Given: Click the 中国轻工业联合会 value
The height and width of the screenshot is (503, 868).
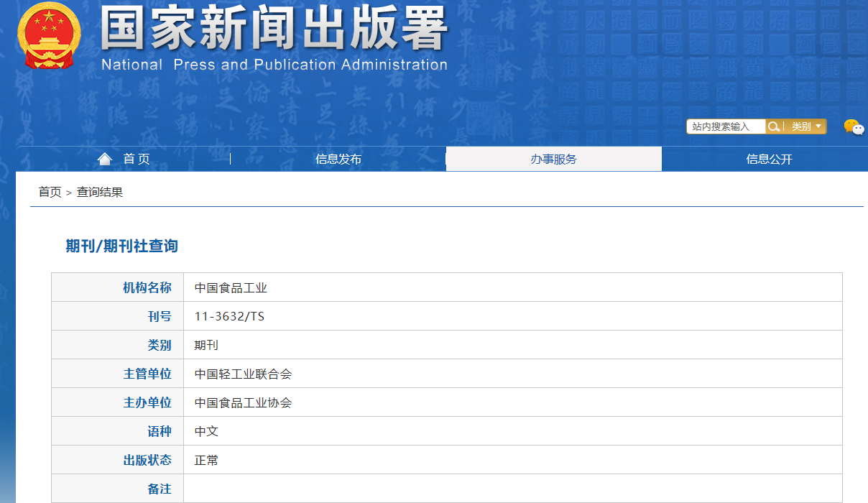Looking at the screenshot, I should pos(243,374).
